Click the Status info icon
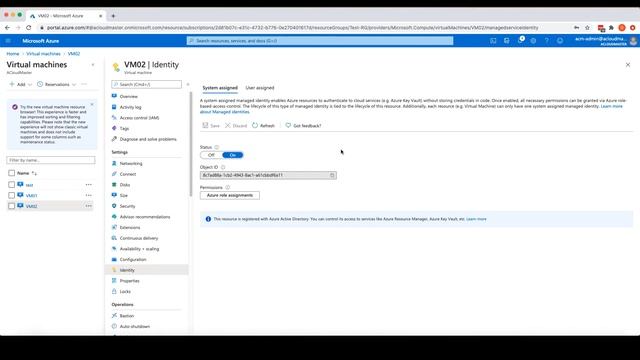The image size is (640, 360). [x=217, y=147]
